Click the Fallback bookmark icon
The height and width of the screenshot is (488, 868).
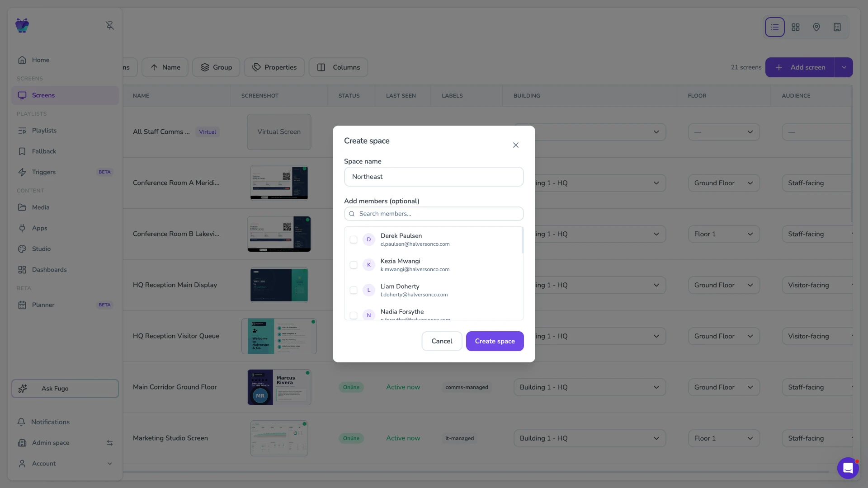pos(22,151)
